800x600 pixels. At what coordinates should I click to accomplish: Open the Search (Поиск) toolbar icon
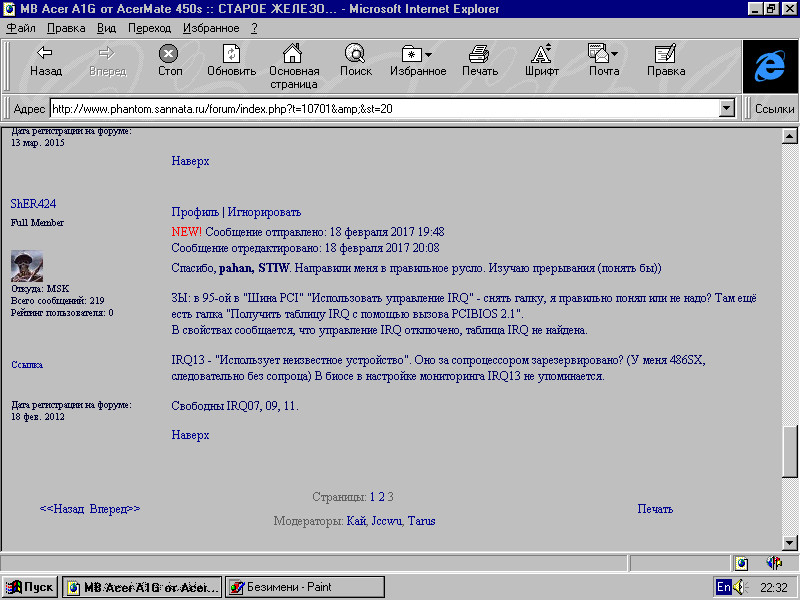355,61
